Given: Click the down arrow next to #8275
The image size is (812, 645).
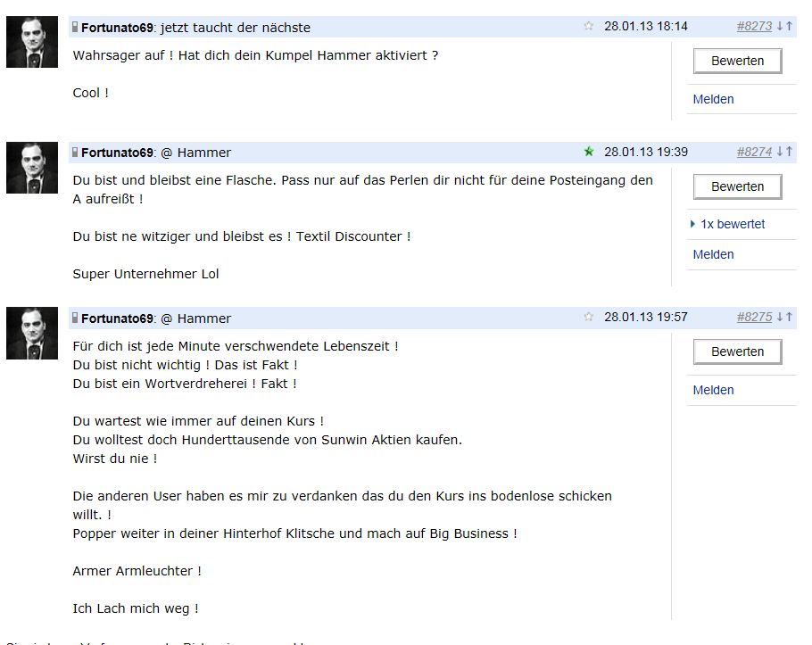Looking at the screenshot, I should pos(780,317).
